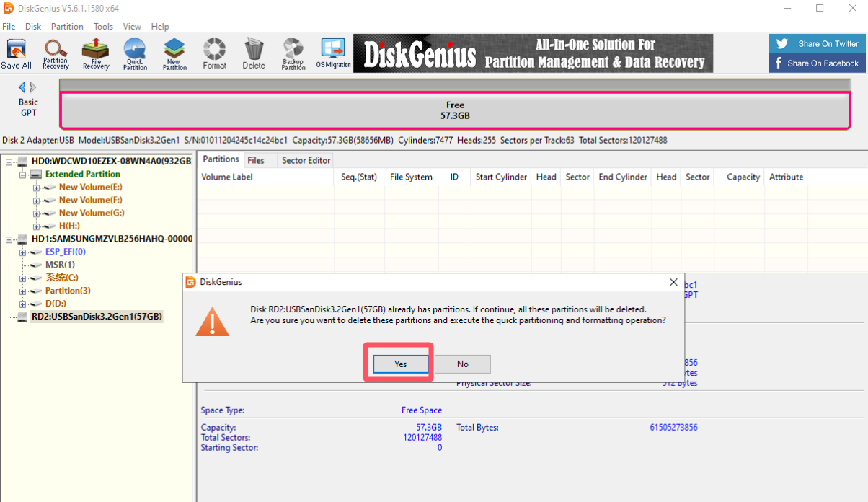Confirm deletion by clicking Yes
This screenshot has height=502, width=868.
coord(401,364)
